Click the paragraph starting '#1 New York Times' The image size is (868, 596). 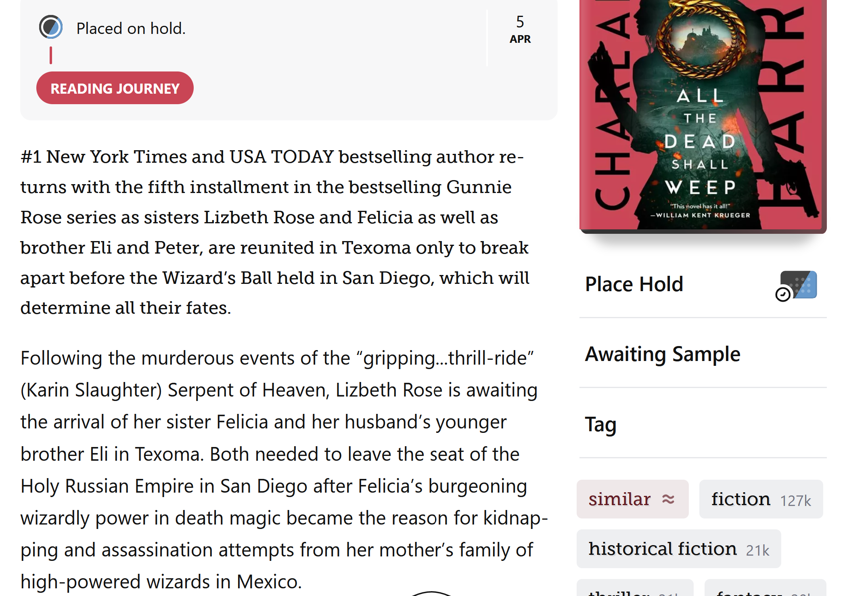(x=274, y=232)
